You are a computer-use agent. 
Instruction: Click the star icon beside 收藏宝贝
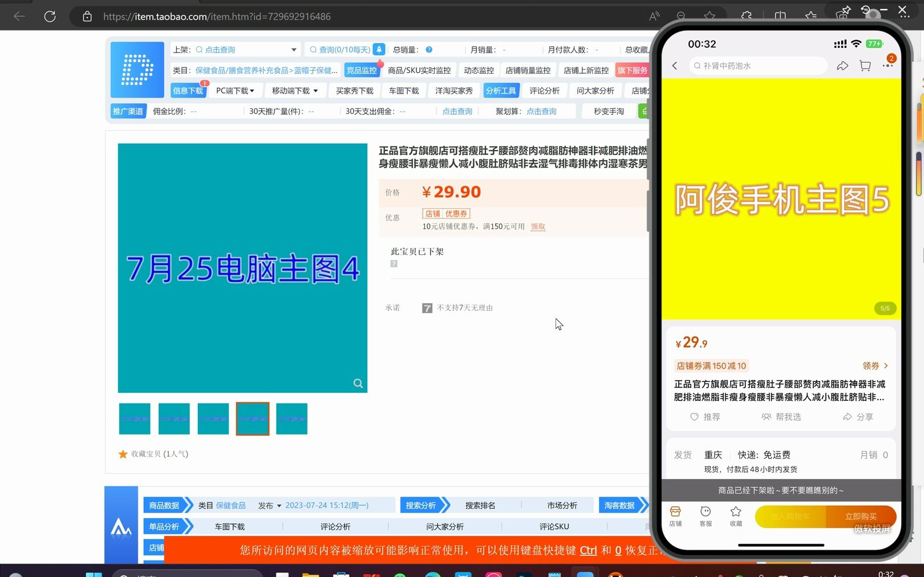click(x=123, y=454)
